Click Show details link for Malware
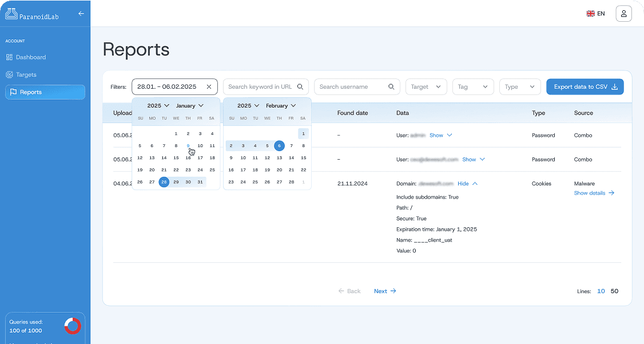Image resolution: width=644 pixels, height=344 pixels. (594, 193)
